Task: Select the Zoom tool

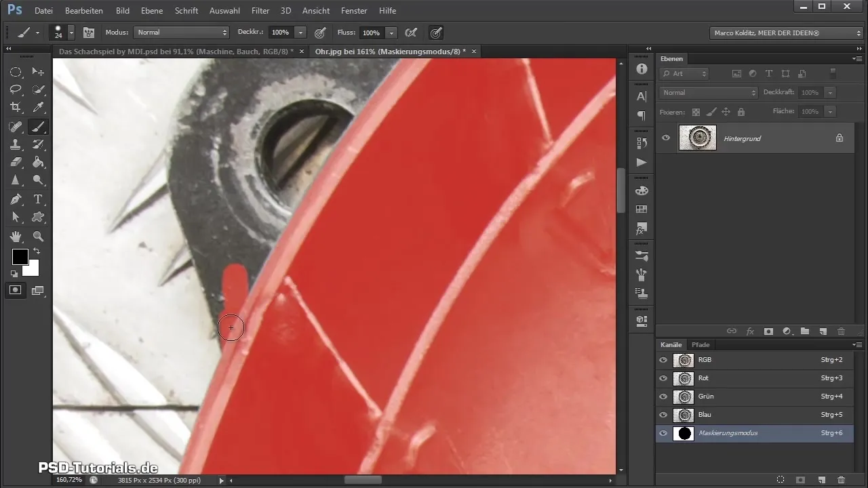Action: pyautogui.click(x=38, y=237)
